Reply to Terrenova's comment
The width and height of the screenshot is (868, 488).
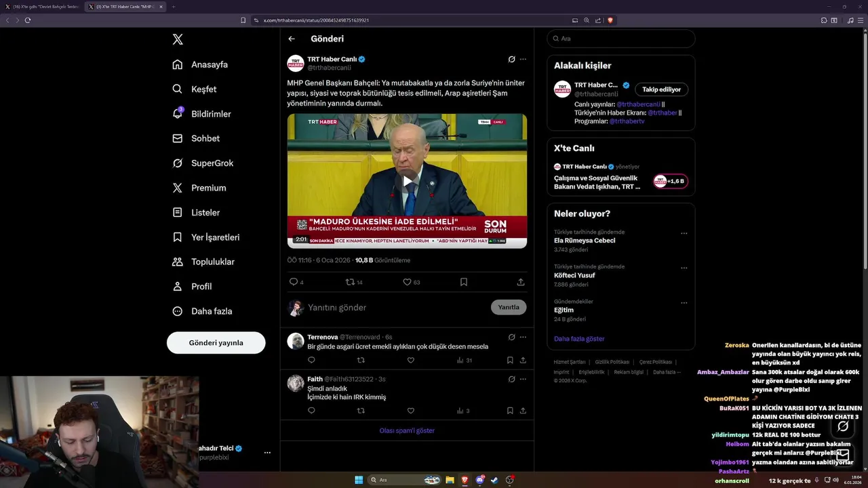[311, 361]
